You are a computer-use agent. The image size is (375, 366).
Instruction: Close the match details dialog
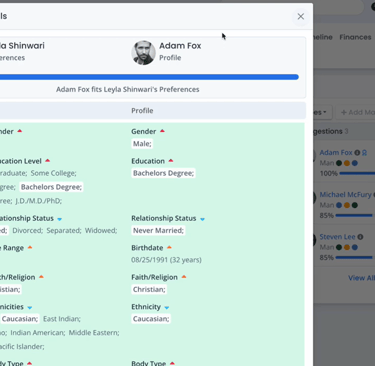(x=300, y=16)
